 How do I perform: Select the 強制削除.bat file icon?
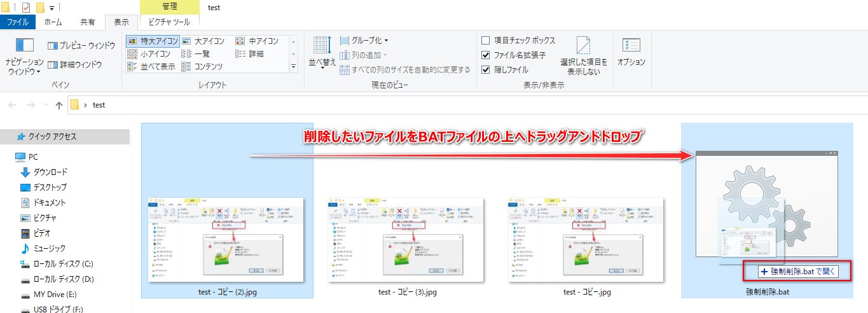tap(767, 204)
